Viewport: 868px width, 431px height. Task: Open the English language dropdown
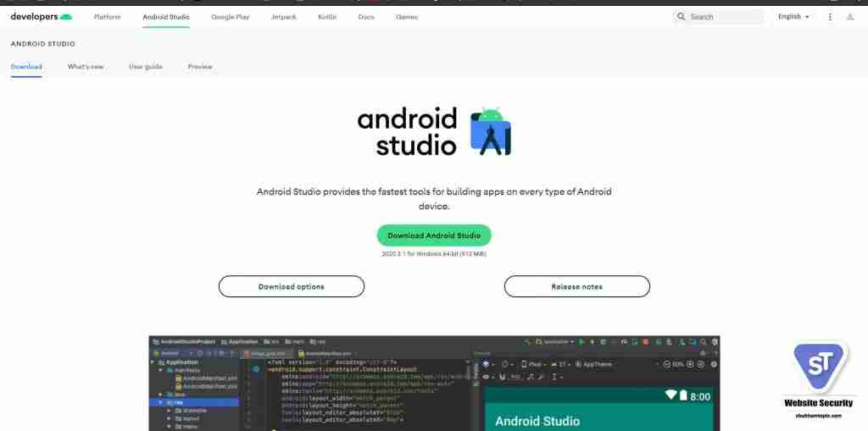(793, 17)
